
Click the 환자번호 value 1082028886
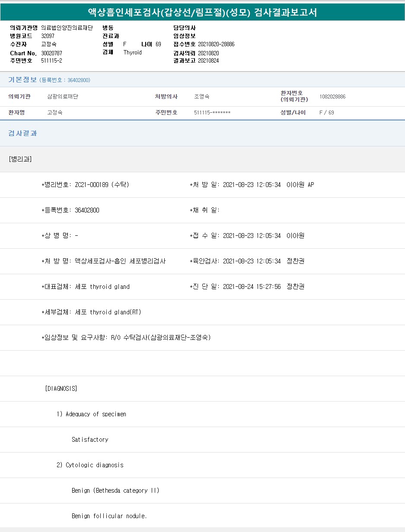click(332, 97)
